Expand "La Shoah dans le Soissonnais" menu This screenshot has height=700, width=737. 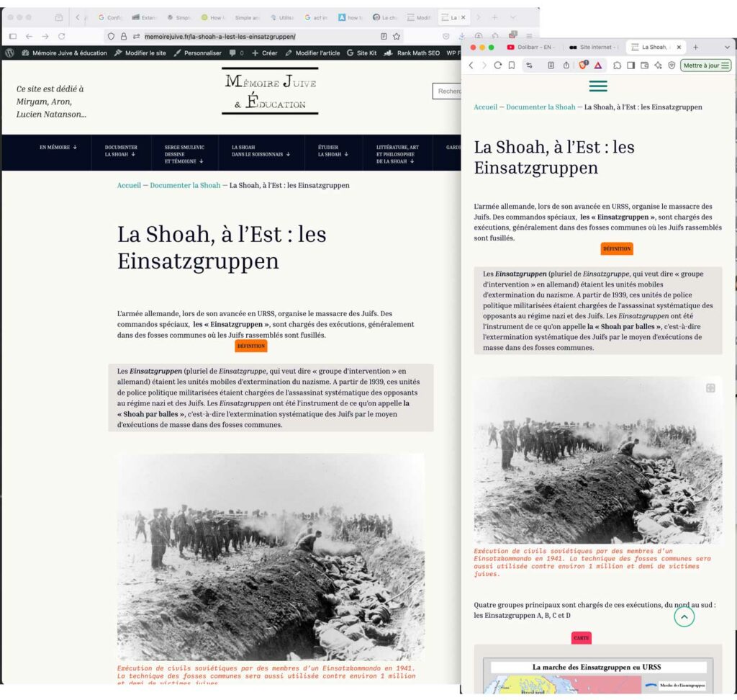(261, 151)
